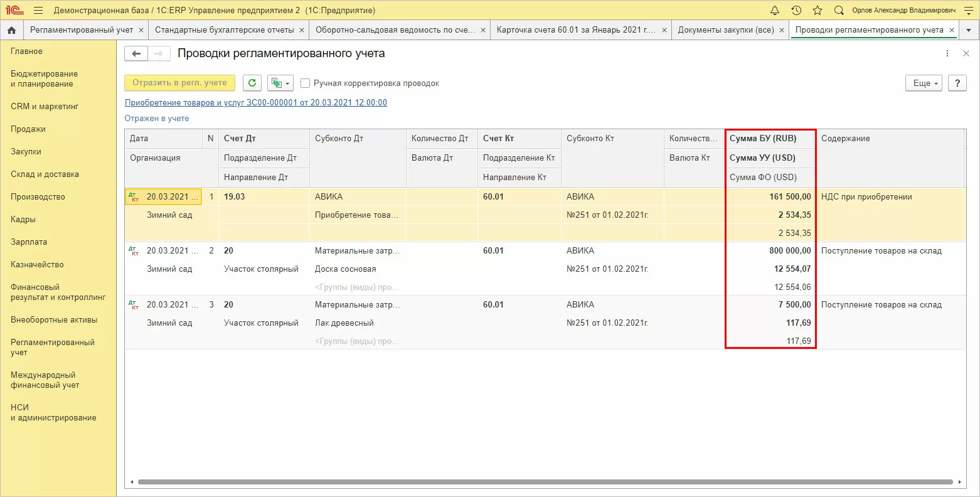Expand the open tabs list arrow
This screenshot has height=497, width=980.
[969, 30]
